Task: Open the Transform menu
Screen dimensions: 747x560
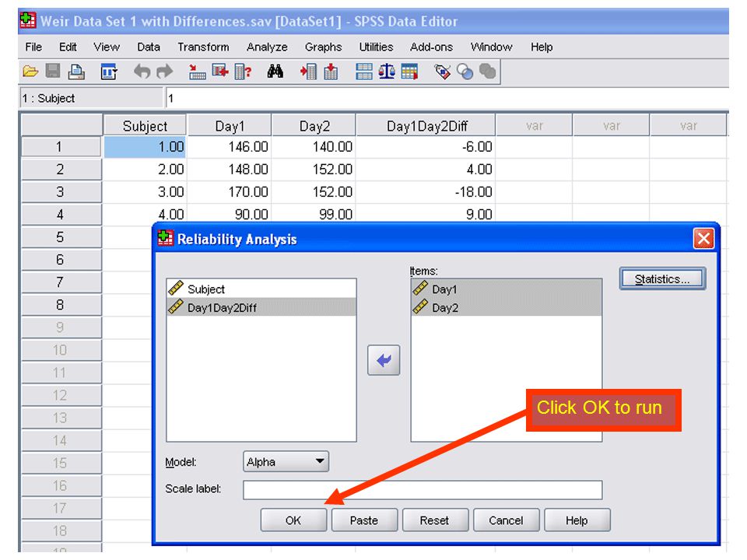Action: pyautogui.click(x=203, y=47)
